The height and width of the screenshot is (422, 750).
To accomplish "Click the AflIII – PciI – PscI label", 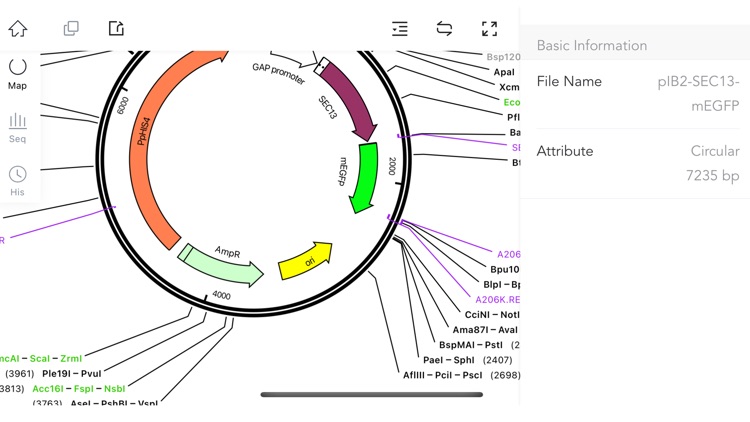I will (442, 375).
